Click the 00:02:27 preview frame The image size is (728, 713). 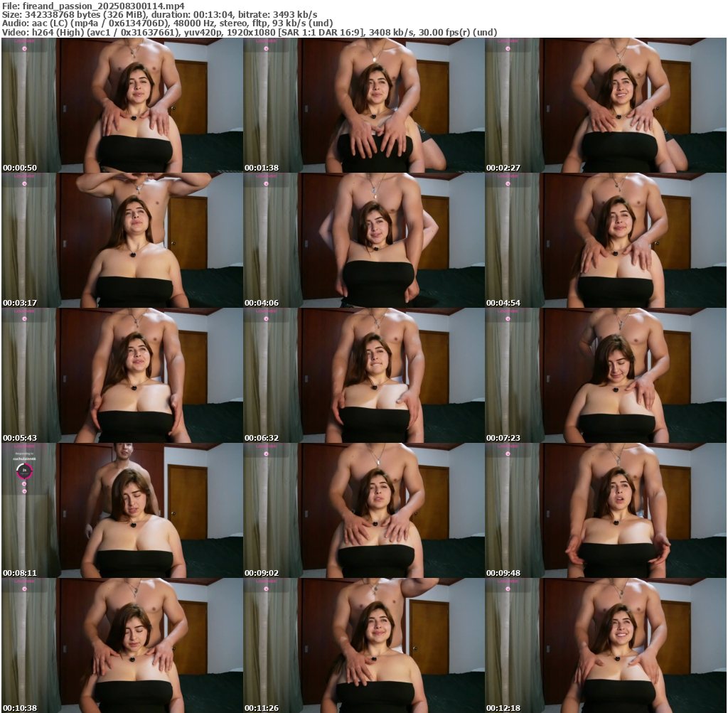tap(606, 105)
